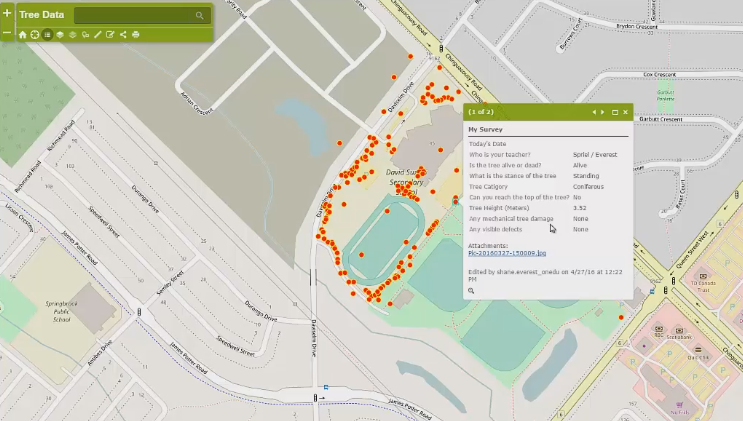Maximize the survey popup window

615,112
